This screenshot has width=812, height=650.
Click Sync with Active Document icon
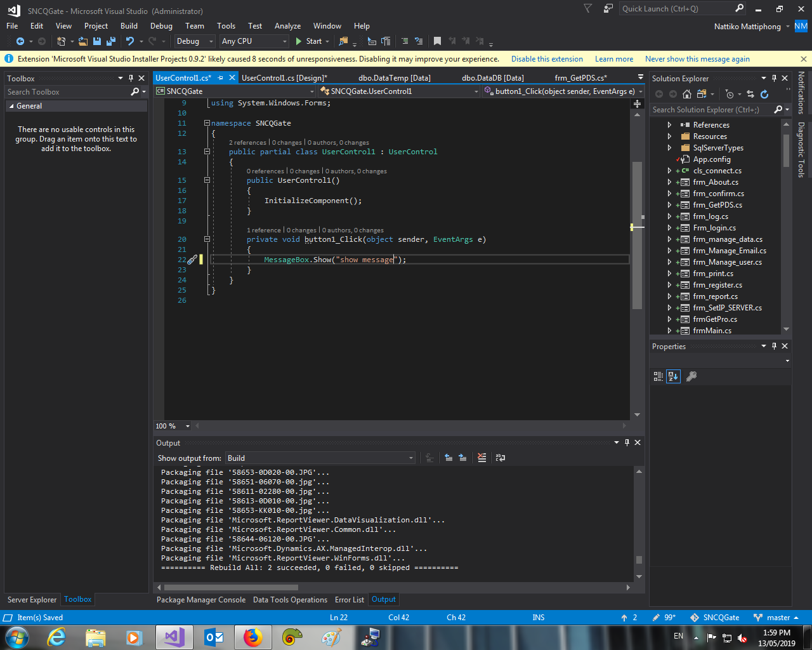[750, 94]
